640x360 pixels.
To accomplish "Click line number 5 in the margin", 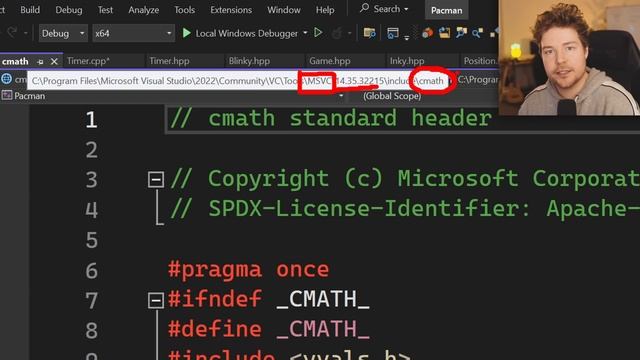I will (92, 240).
